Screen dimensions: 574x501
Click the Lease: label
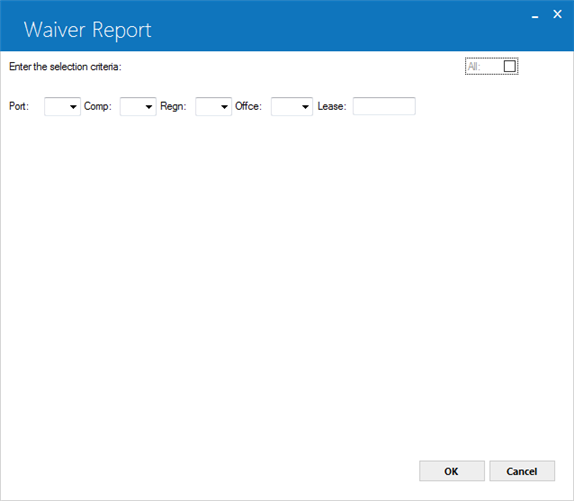[332, 106]
